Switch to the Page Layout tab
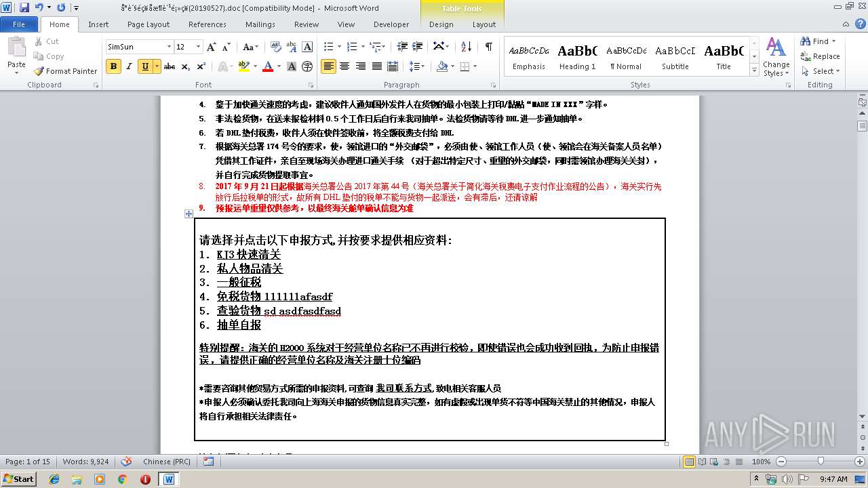Screen dimensions: 868x488 149,24
